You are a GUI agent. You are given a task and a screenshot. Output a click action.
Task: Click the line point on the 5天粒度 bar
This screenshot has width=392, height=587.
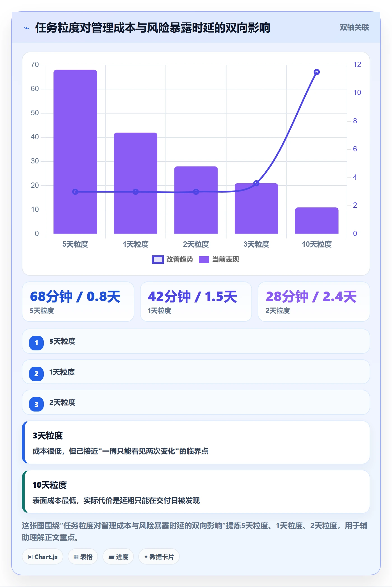click(x=75, y=192)
